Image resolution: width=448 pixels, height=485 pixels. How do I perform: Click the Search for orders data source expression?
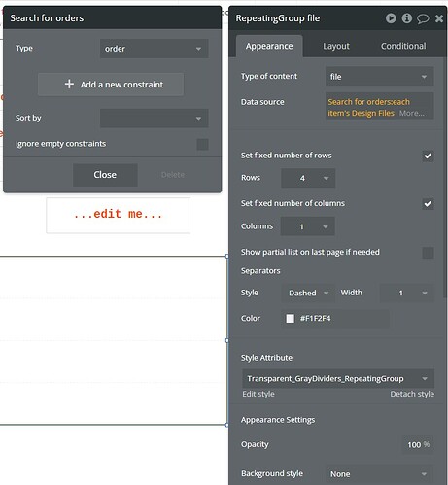click(368, 107)
